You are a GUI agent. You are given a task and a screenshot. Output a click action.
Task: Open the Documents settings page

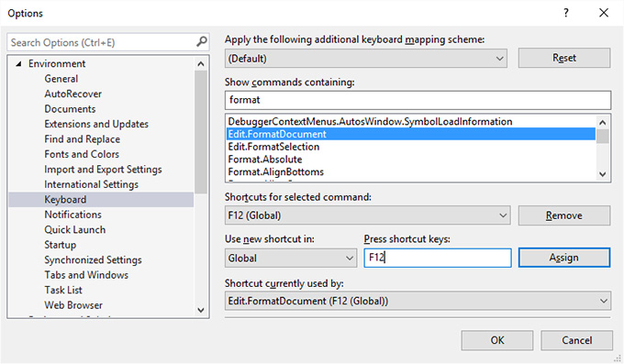pyautogui.click(x=70, y=109)
